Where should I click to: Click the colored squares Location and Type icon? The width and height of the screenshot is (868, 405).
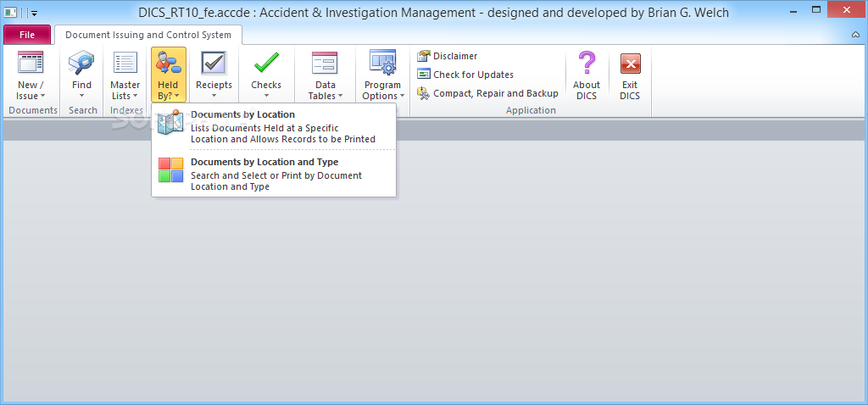[x=170, y=169]
